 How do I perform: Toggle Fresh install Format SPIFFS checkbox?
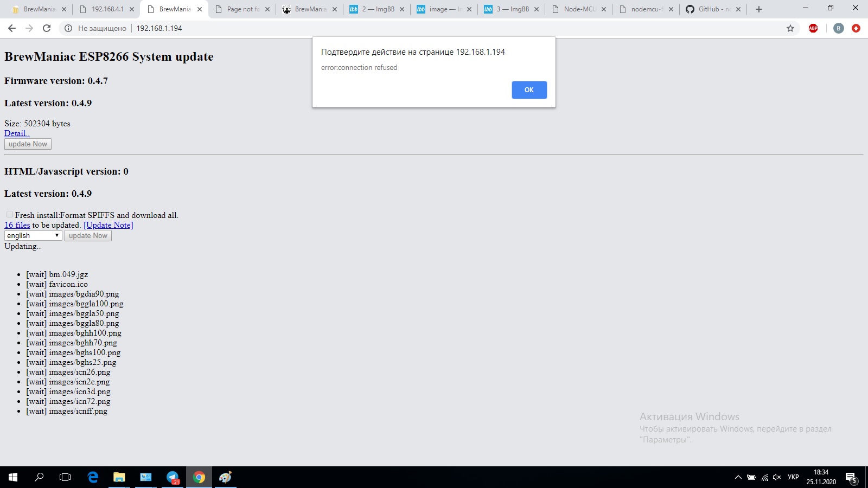click(x=10, y=215)
